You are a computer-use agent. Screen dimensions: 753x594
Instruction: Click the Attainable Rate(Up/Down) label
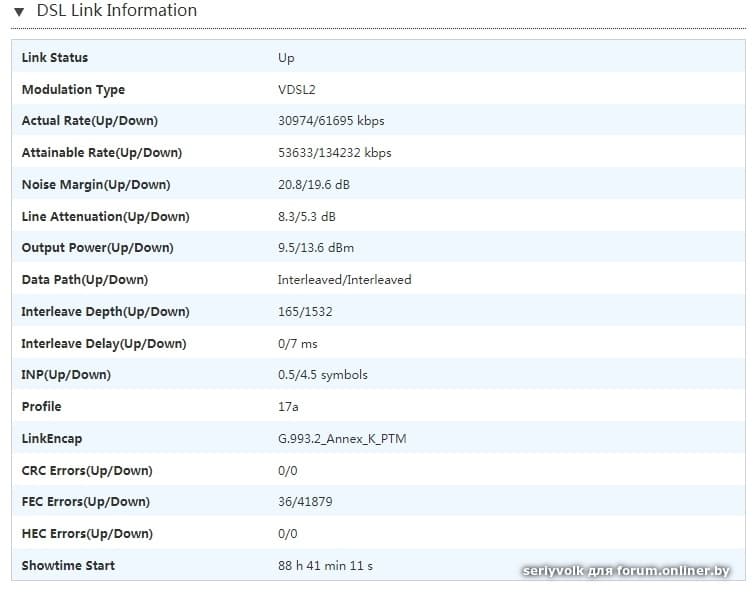(x=101, y=153)
